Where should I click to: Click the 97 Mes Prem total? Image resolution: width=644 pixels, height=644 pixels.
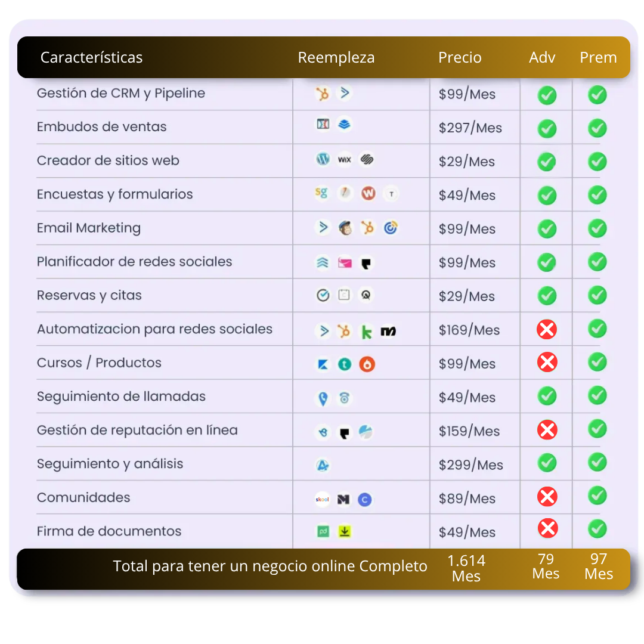point(599,566)
